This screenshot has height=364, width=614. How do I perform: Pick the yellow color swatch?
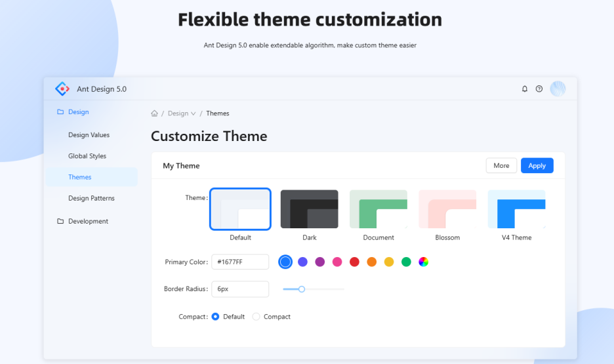pos(389,262)
